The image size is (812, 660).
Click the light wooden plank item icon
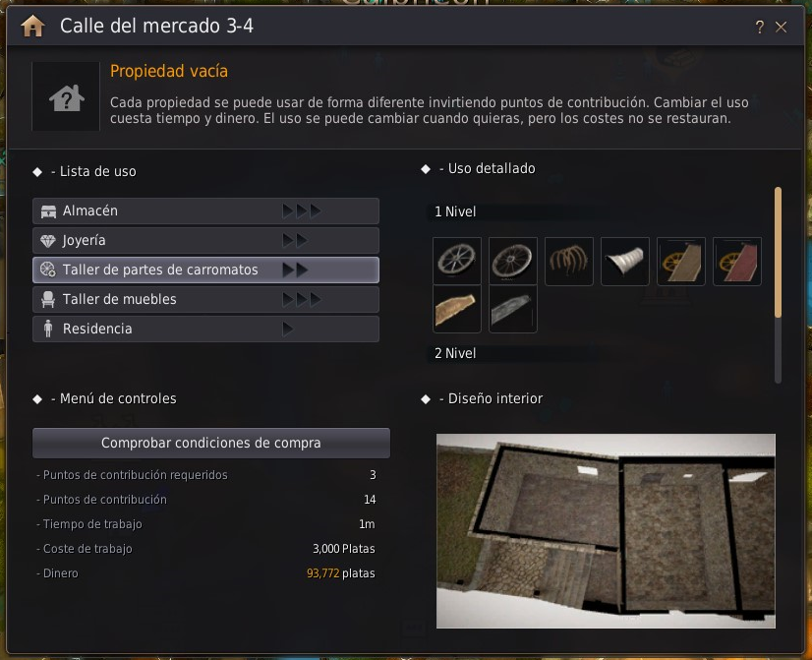[x=457, y=309]
